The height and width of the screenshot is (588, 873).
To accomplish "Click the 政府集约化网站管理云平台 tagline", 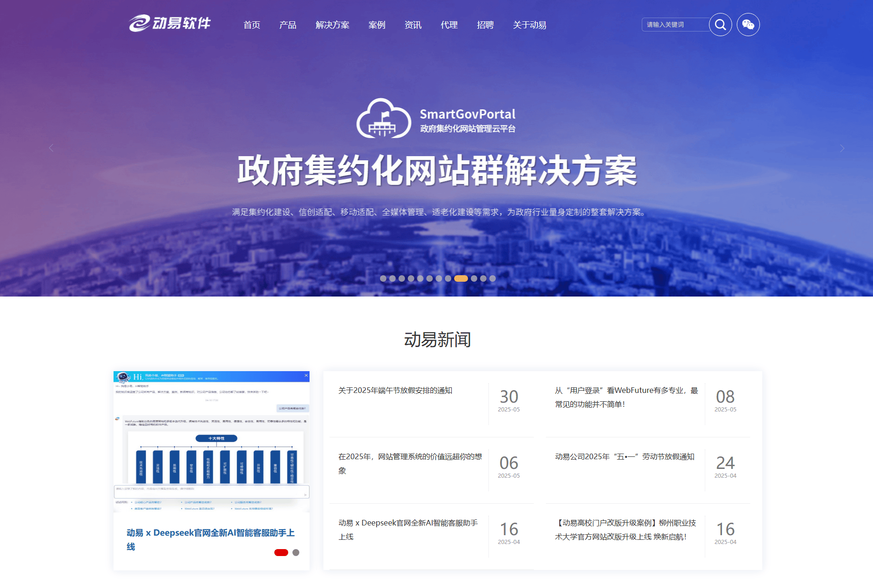I will point(468,129).
